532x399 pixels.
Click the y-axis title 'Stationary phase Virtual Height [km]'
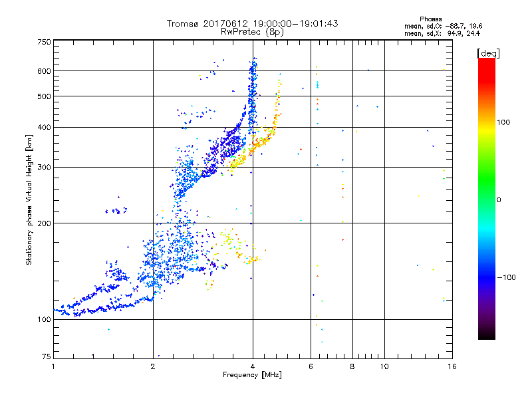pyautogui.click(x=29, y=199)
